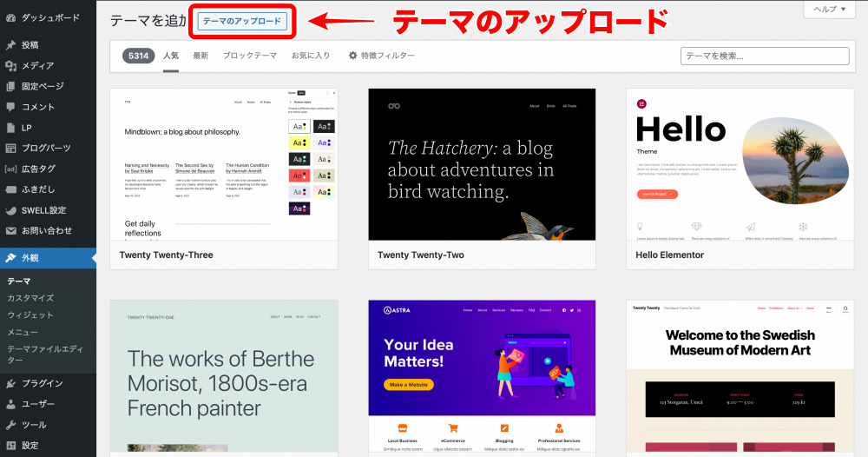The image size is (868, 457).
Task: Click the pages icon next to 固定ページ
Action: click(10, 86)
